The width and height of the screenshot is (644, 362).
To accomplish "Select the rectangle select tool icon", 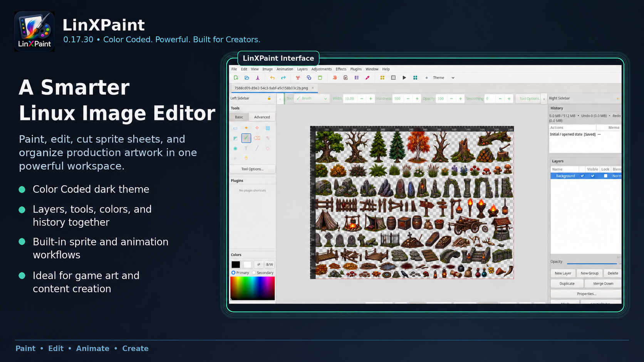I will [x=235, y=128].
